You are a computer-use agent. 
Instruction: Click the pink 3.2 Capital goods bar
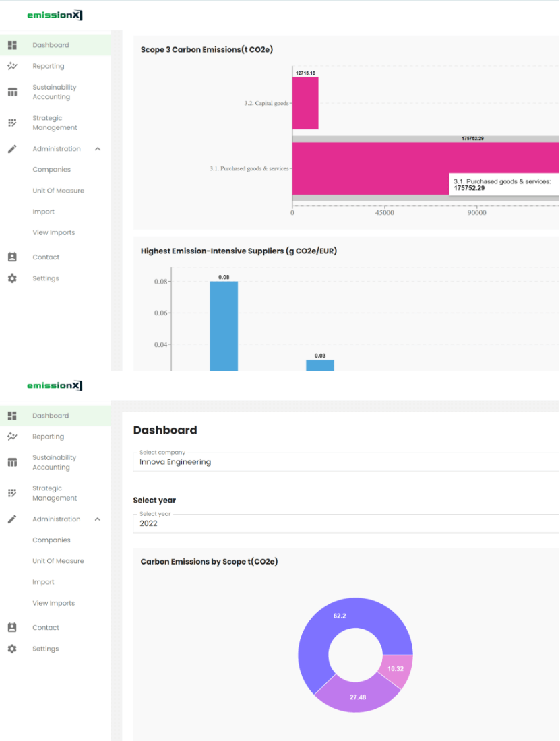[x=305, y=104]
